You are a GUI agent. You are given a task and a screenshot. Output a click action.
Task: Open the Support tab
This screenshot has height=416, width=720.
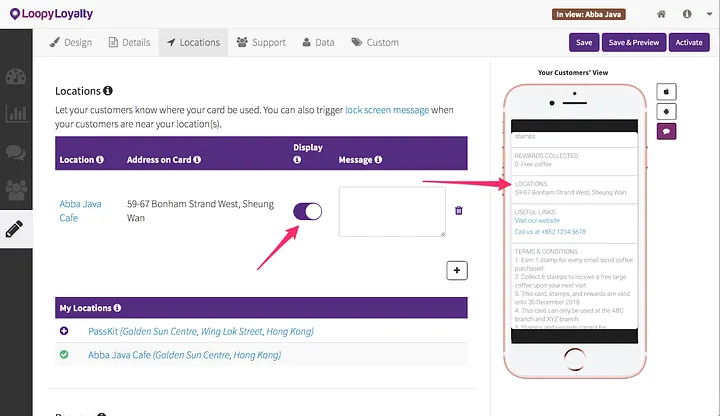261,42
